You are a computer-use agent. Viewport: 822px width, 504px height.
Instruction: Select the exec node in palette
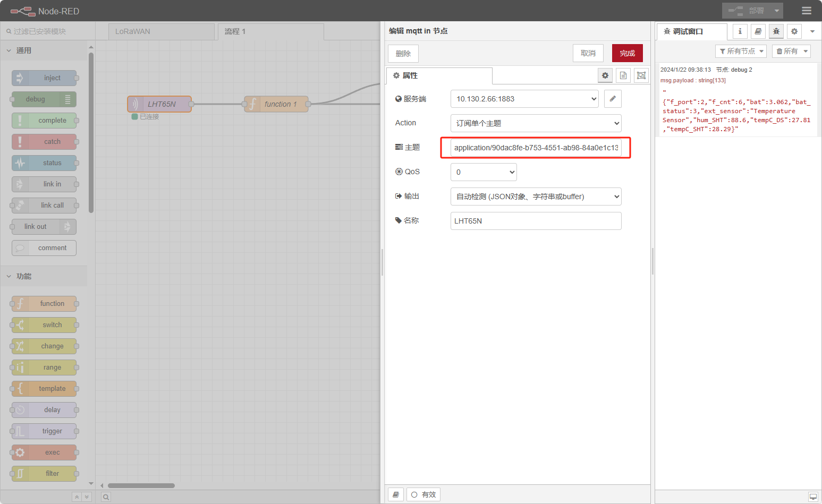coord(44,452)
